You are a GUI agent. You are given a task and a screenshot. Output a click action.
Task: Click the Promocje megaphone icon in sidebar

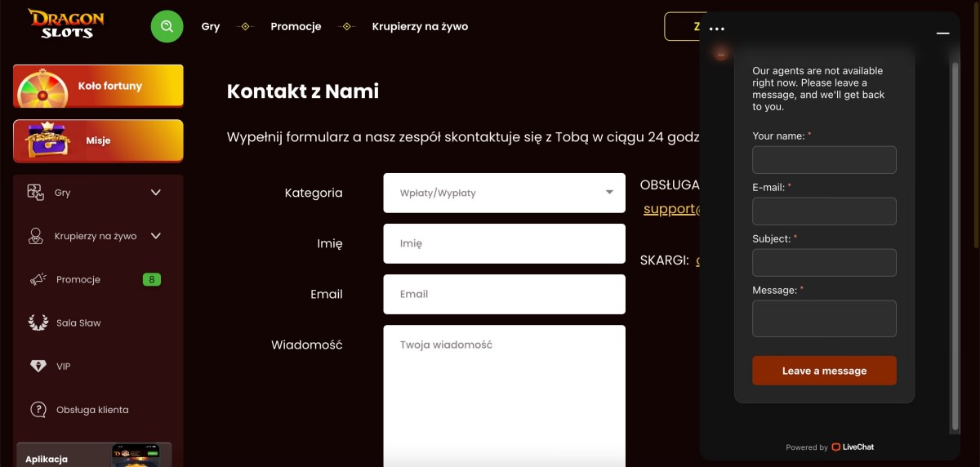tap(38, 280)
